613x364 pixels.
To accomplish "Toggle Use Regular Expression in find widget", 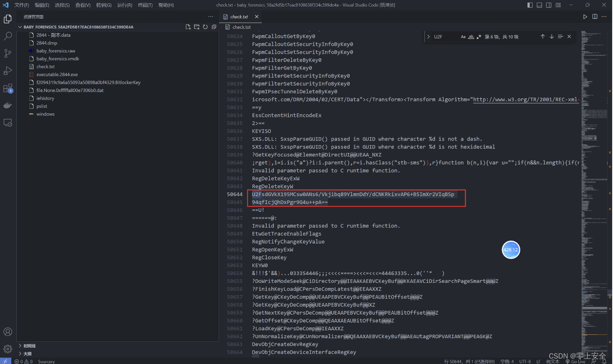I will click(479, 37).
